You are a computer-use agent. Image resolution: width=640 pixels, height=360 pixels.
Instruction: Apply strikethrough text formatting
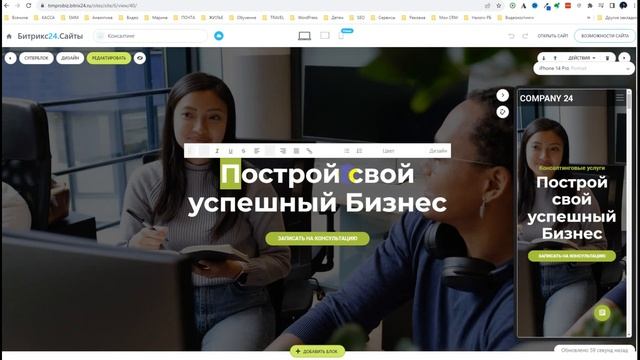click(243, 151)
